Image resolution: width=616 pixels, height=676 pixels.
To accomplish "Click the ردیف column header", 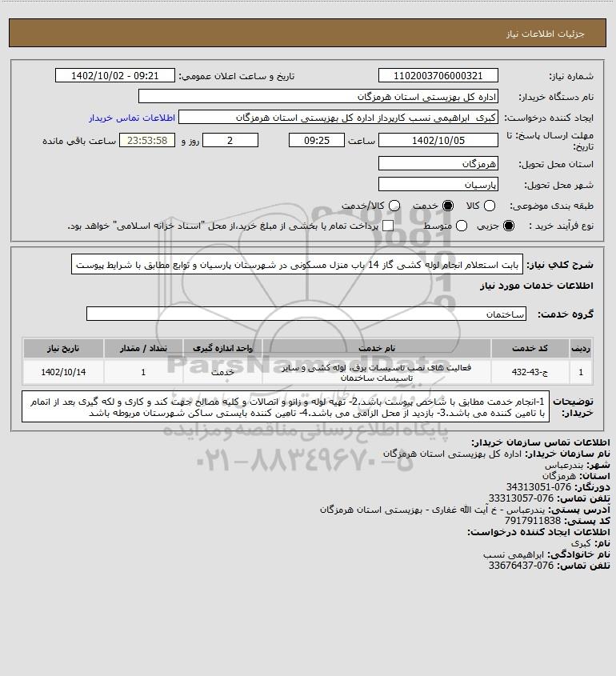I will tap(581, 348).
